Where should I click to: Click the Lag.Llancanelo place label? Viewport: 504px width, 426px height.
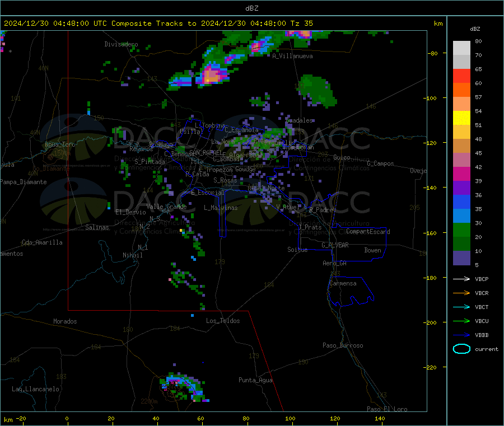(35, 389)
